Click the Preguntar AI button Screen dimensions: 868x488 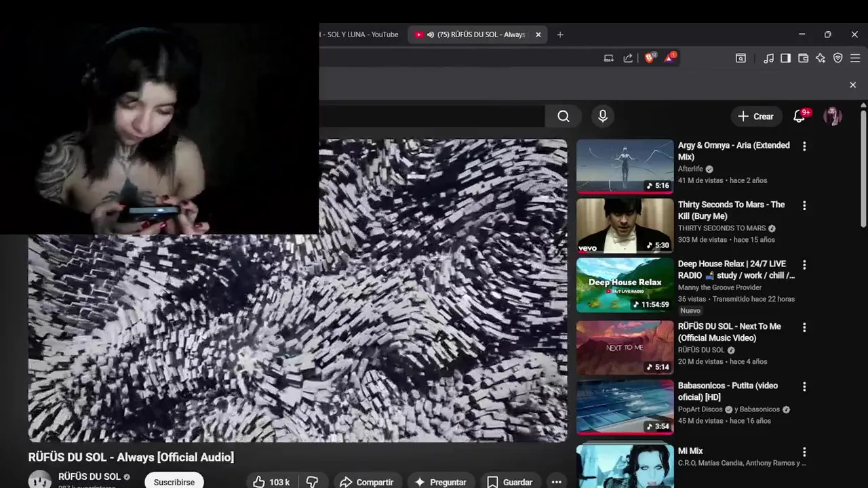pos(440,482)
